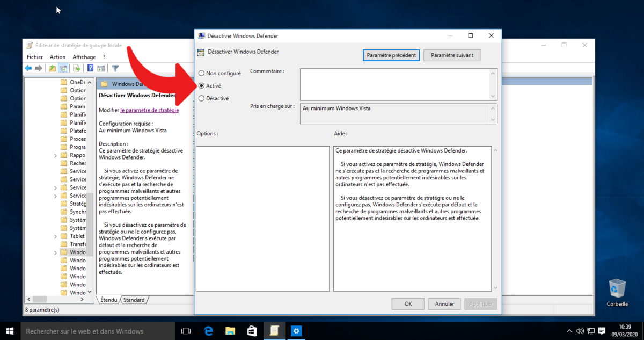Open Microsoft Store from the taskbar
Viewport: 644px width, 340px height.
[252, 331]
